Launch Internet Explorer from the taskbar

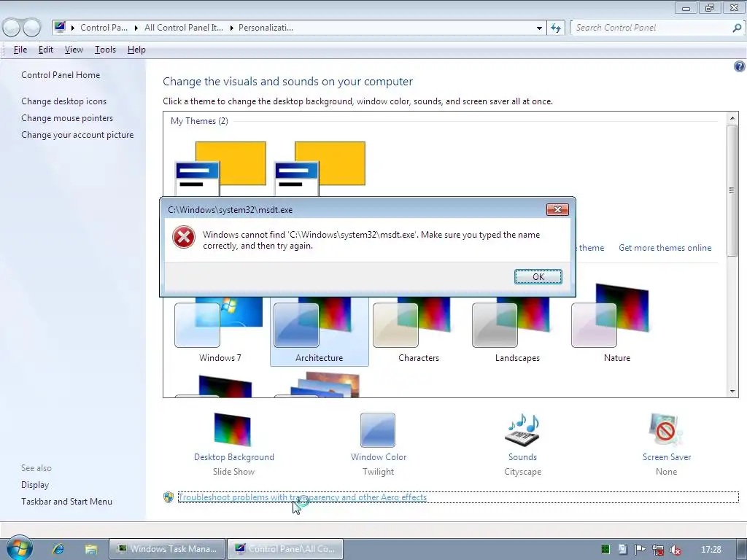[58, 549]
